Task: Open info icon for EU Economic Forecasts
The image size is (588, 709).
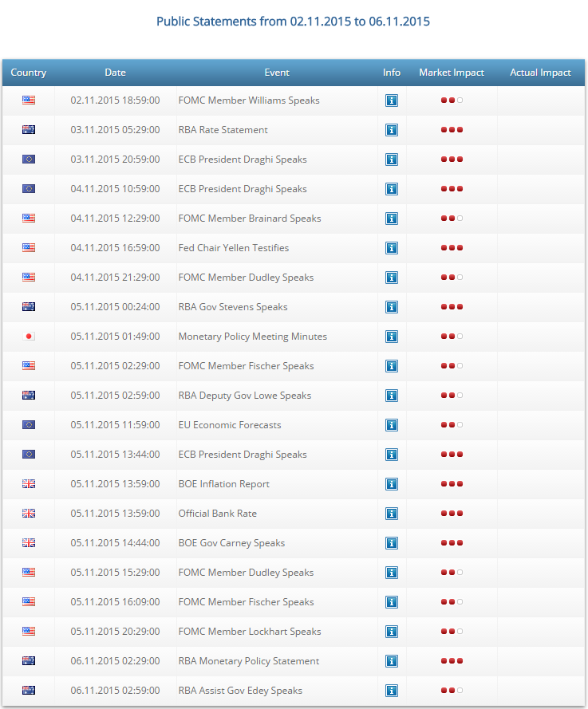Action: click(x=392, y=425)
